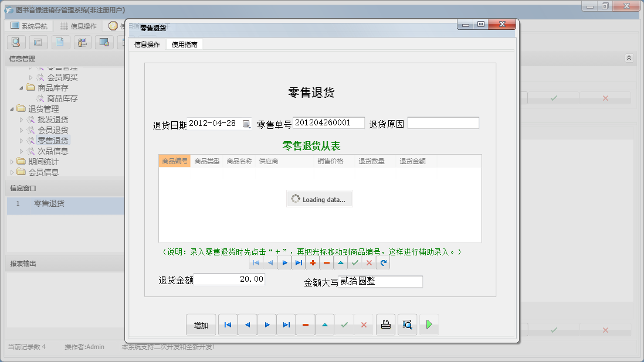Click the green run arrow on bottom toolbar

(x=429, y=324)
